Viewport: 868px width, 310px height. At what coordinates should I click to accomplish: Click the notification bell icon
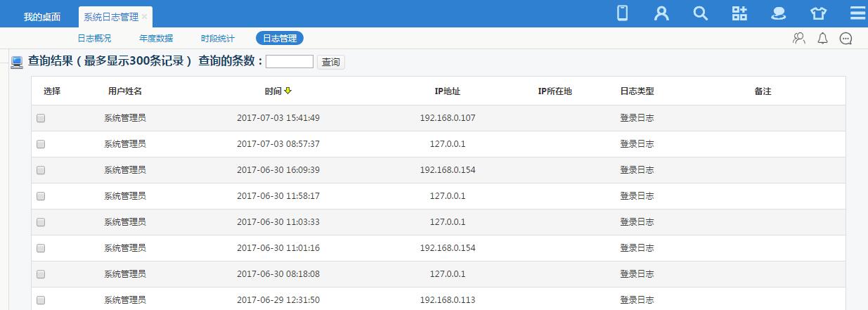822,39
